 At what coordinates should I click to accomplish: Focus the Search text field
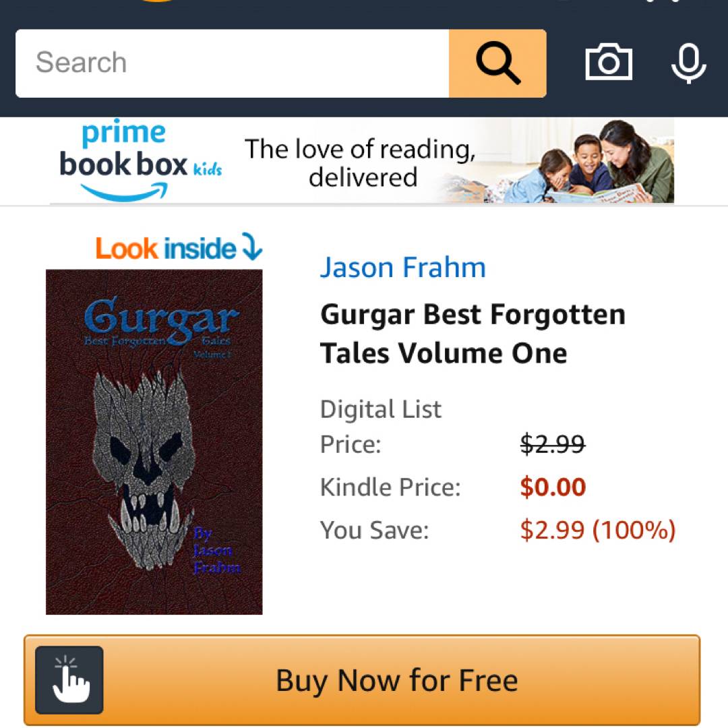click(x=232, y=63)
